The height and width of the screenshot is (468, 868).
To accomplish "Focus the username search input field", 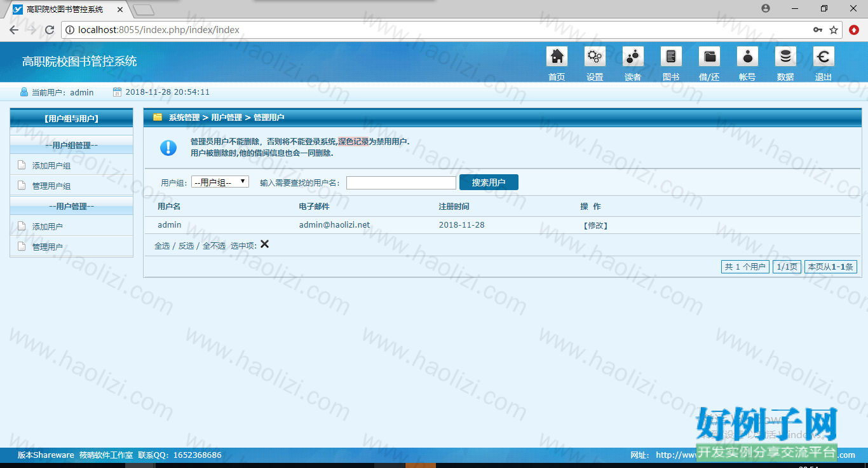I will click(401, 182).
